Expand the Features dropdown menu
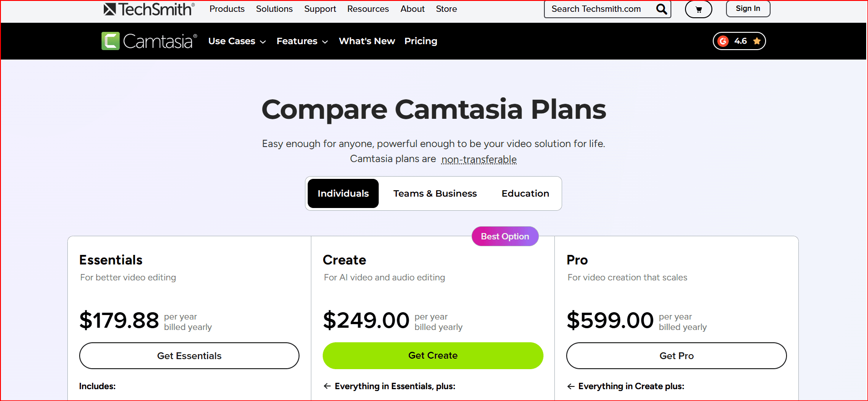This screenshot has width=868, height=401. pyautogui.click(x=302, y=41)
